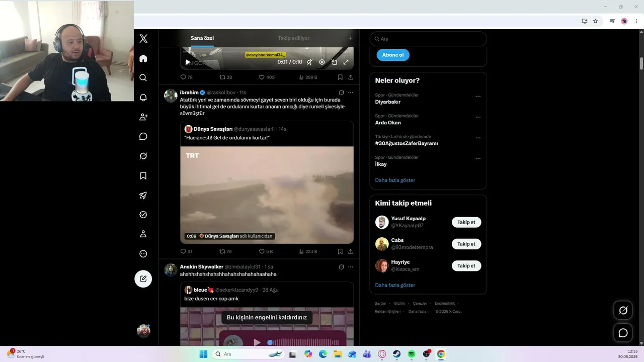Open Bookmarks in the left sidebar
Image resolution: width=644 pixels, height=362 pixels.
(x=143, y=176)
